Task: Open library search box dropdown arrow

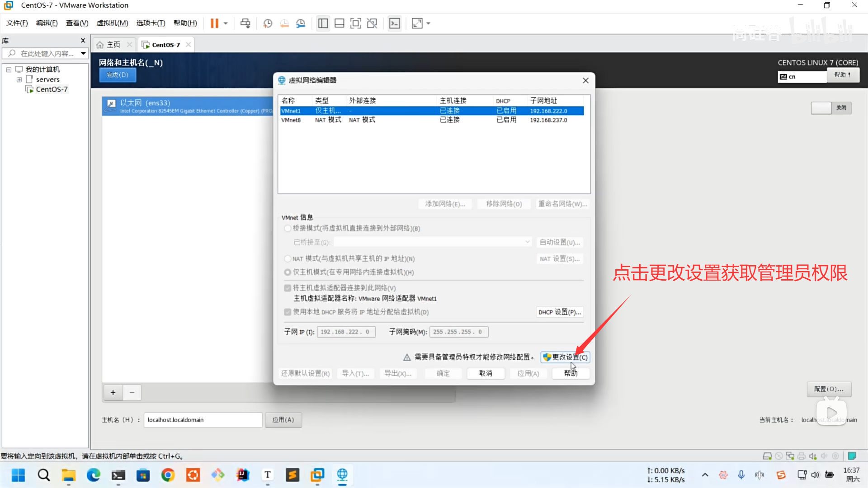Action: pyautogui.click(x=83, y=53)
